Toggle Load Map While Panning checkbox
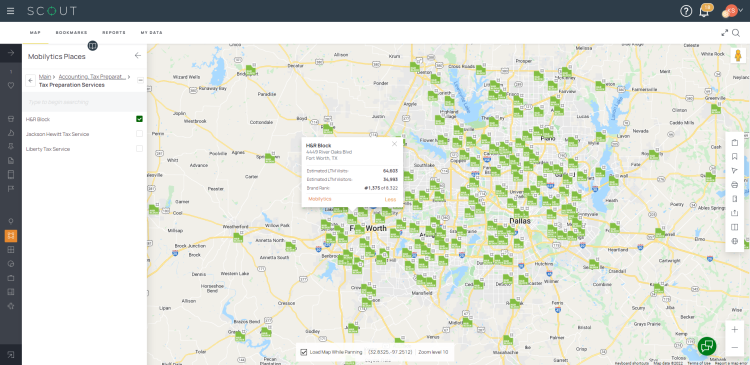 [303, 352]
